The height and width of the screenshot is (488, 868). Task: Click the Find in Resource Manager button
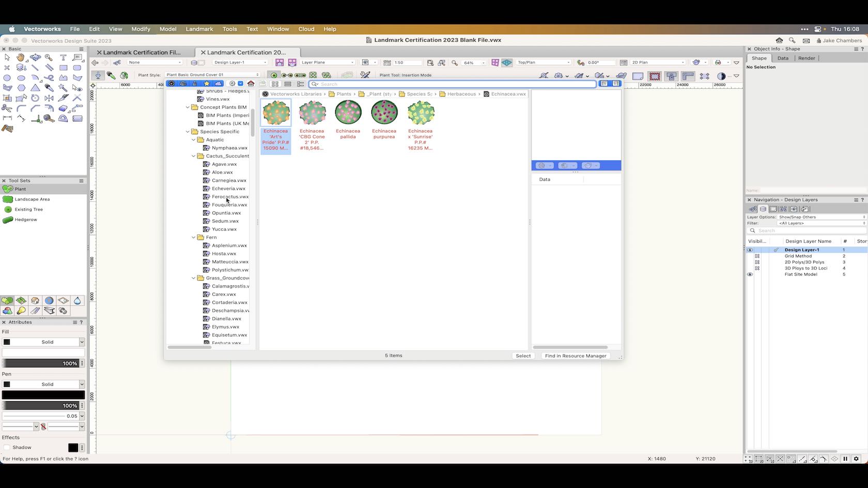tap(575, 356)
